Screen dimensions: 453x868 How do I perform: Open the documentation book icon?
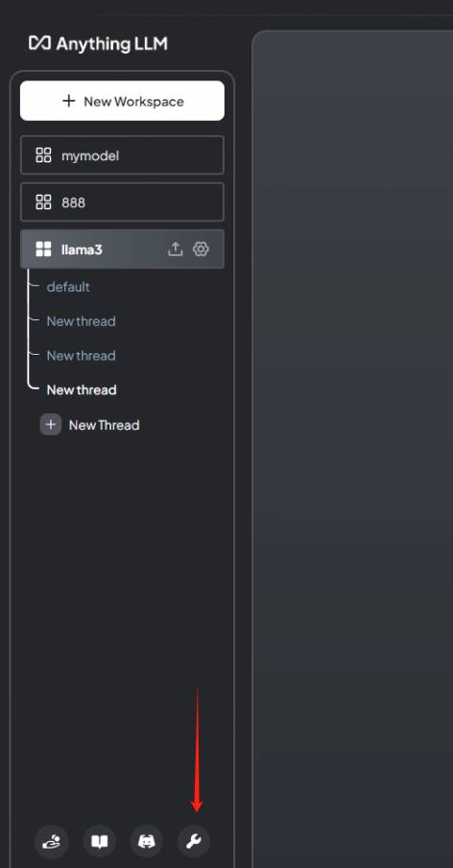(99, 842)
